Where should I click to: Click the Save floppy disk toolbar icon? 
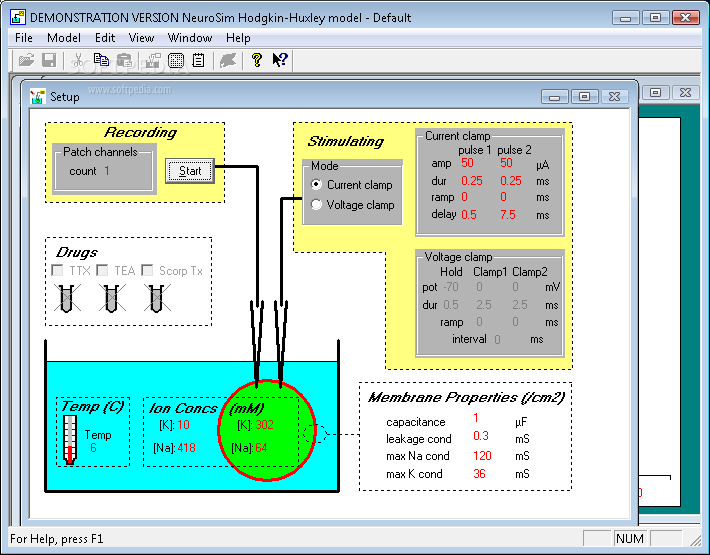49,60
